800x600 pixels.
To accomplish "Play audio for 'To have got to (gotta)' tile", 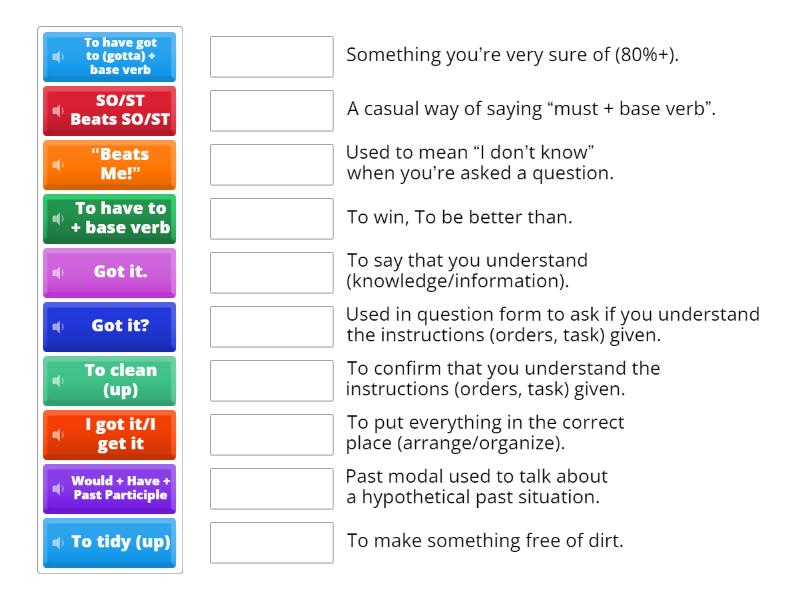I will [x=58, y=57].
